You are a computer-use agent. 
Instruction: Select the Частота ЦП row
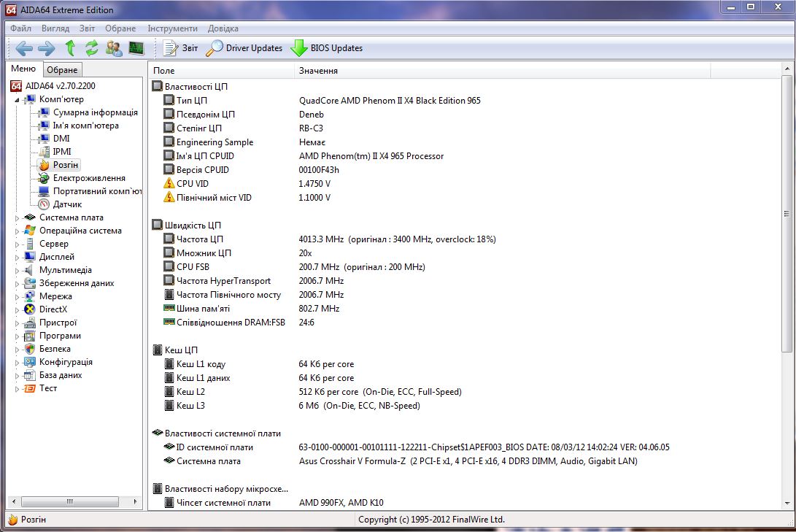coord(465,239)
